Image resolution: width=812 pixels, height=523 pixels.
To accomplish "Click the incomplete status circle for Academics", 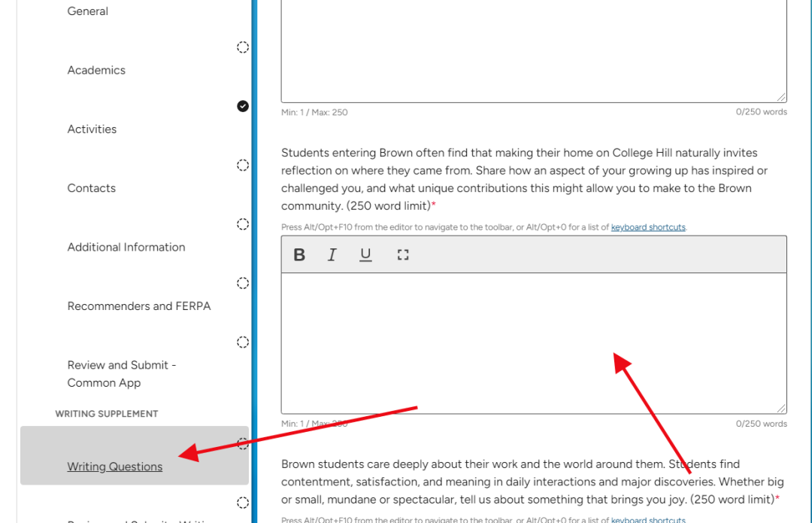I will [243, 47].
